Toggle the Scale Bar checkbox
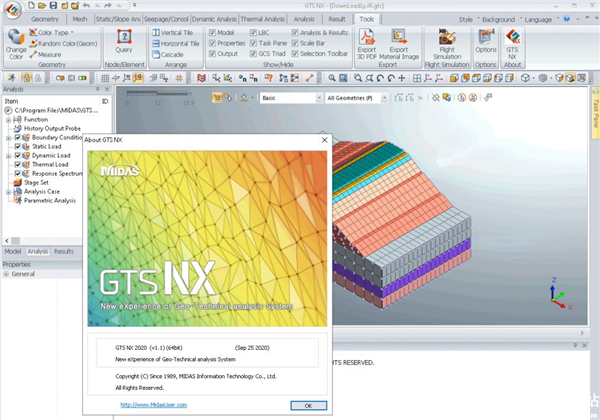This screenshot has width=600, height=420. pyautogui.click(x=295, y=43)
